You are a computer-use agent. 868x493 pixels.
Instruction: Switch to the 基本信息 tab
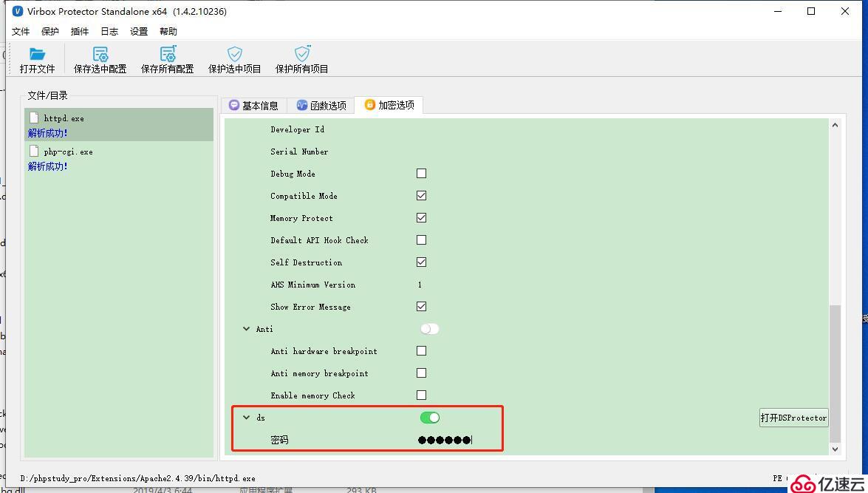254,105
